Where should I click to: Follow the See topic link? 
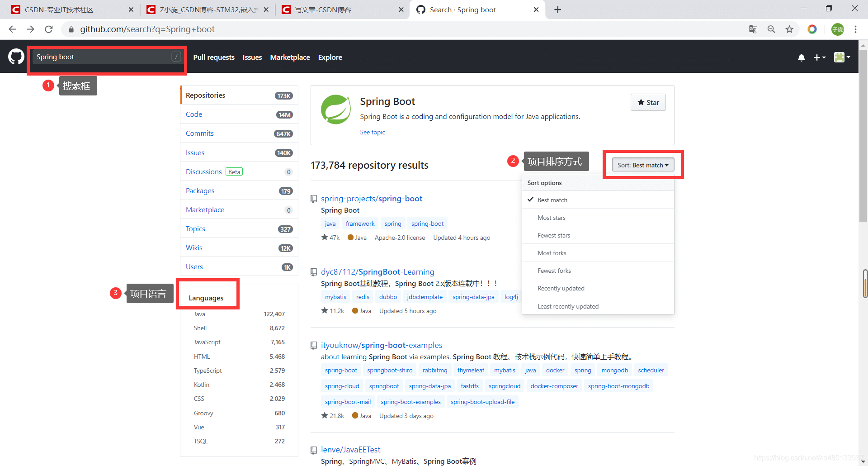[x=373, y=132]
